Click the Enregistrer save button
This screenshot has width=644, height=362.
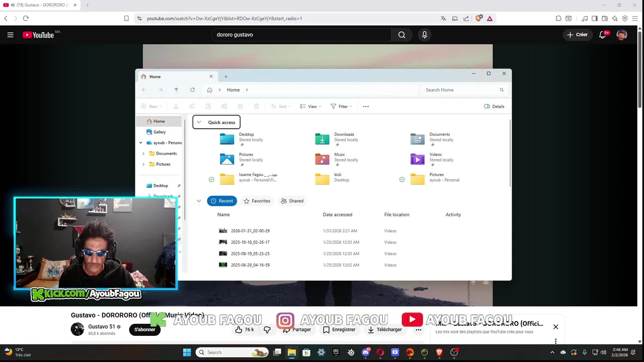coord(339,330)
